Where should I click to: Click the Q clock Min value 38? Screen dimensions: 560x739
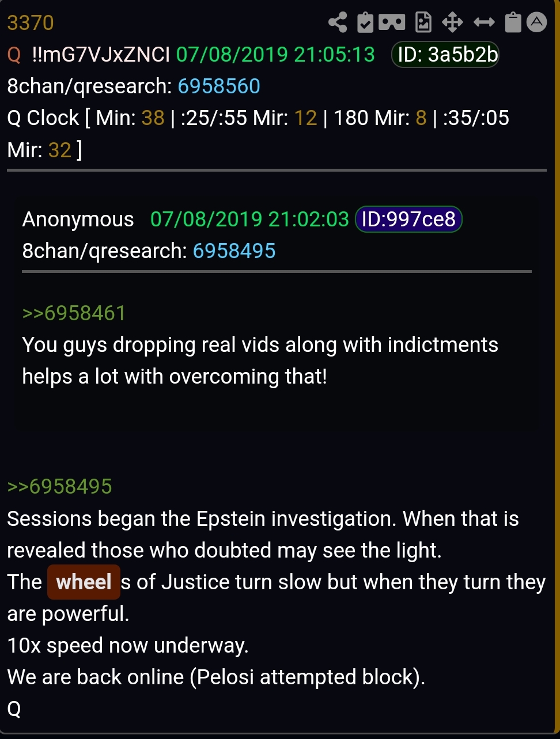153,118
